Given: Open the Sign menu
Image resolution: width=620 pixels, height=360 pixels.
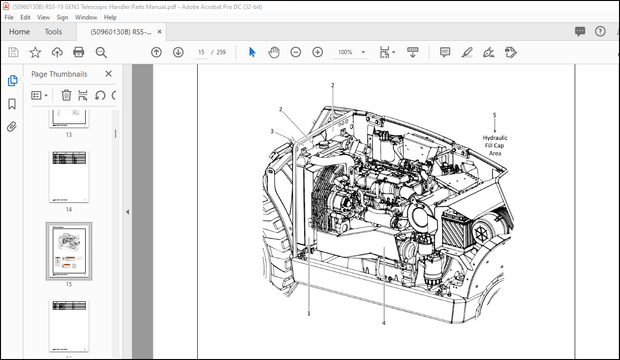Looking at the screenshot, I should pyautogui.click(x=62, y=17).
